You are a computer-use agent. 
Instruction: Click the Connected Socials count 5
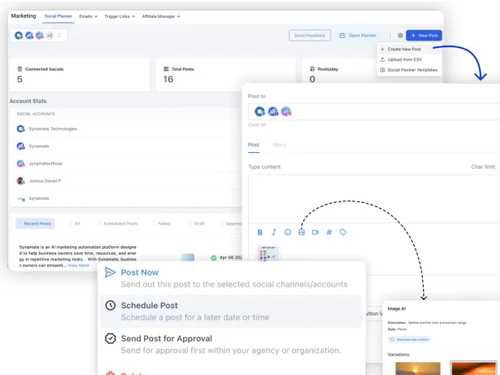coord(20,79)
